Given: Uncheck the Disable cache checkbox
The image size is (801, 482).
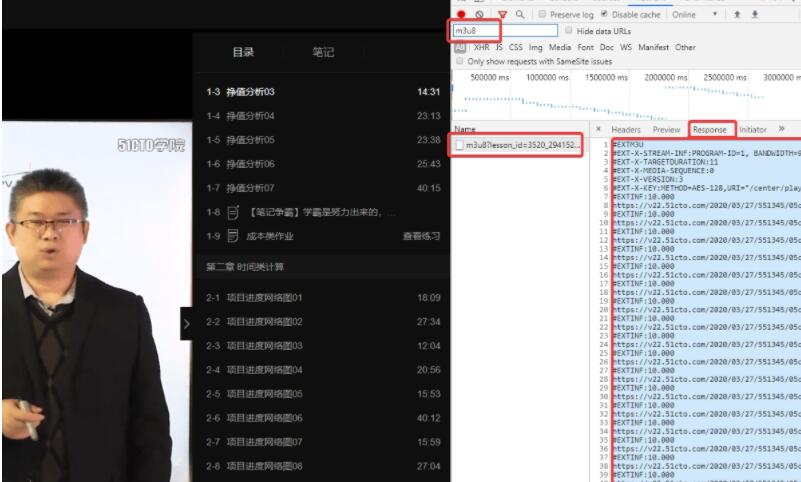Looking at the screenshot, I should pos(603,15).
